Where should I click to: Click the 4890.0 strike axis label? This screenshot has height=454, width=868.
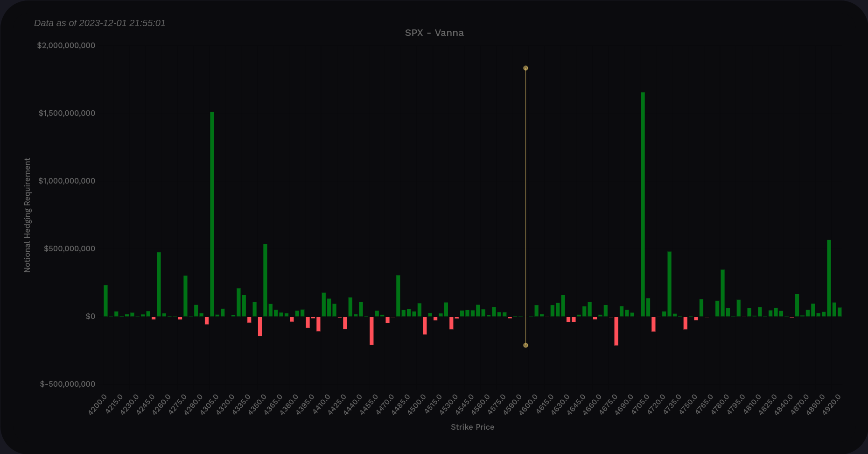point(815,404)
